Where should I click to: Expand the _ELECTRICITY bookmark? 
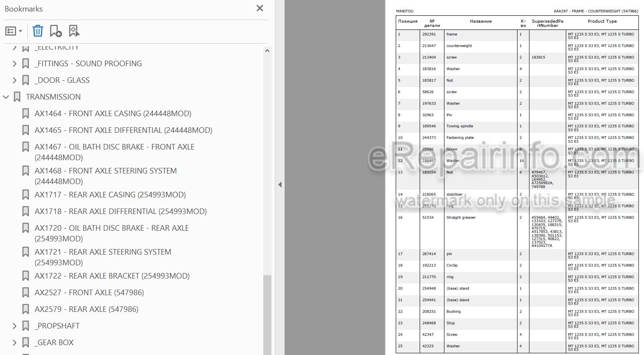[15, 47]
